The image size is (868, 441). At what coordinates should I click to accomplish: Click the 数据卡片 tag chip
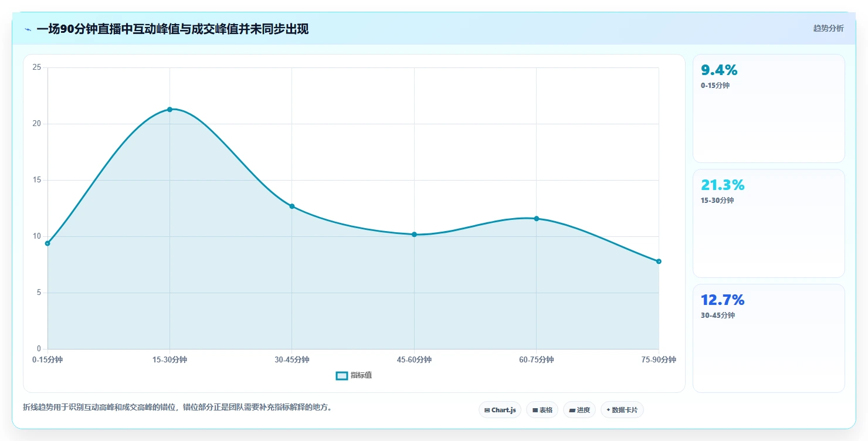[x=622, y=410]
